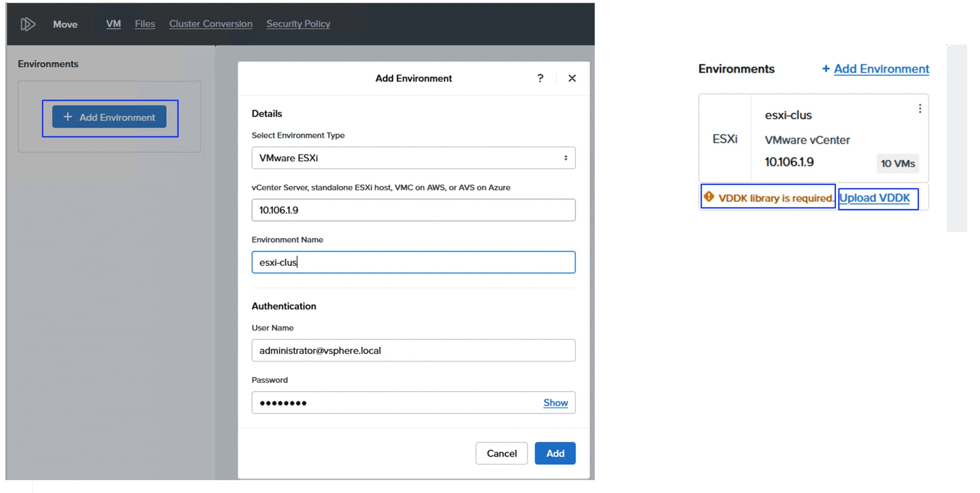Expand the Select Environment Type dropdown
This screenshot has width=980, height=493.
[x=413, y=158]
